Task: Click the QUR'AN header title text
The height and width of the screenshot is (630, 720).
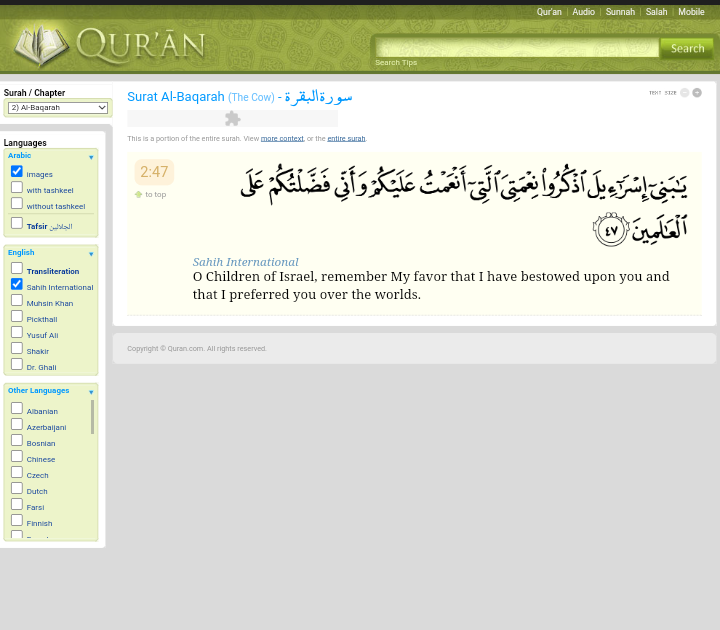Action: [x=141, y=45]
